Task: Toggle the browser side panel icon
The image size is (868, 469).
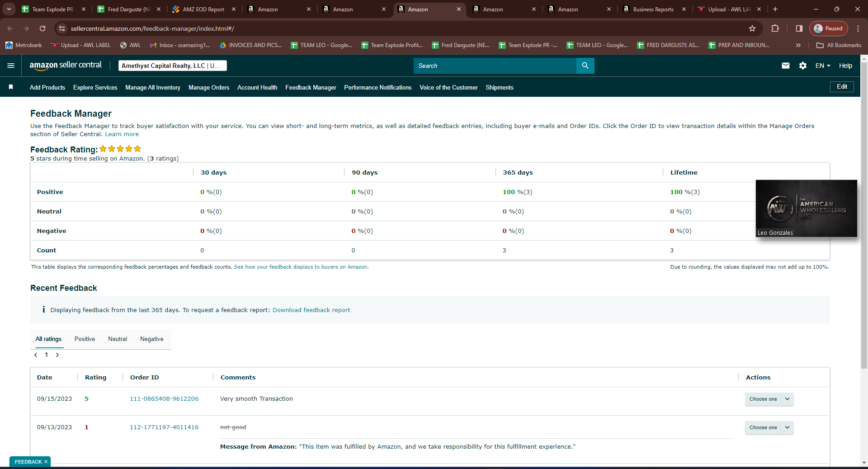Action: [799, 28]
